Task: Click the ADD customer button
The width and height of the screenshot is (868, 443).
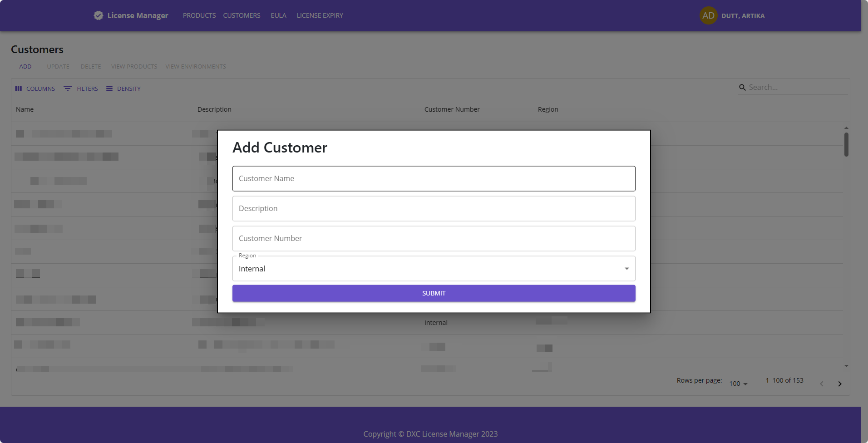Action: click(25, 66)
